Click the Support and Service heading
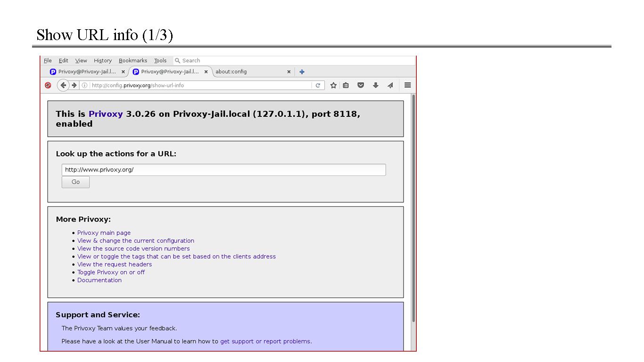This screenshot has width=644, height=362. (x=98, y=315)
